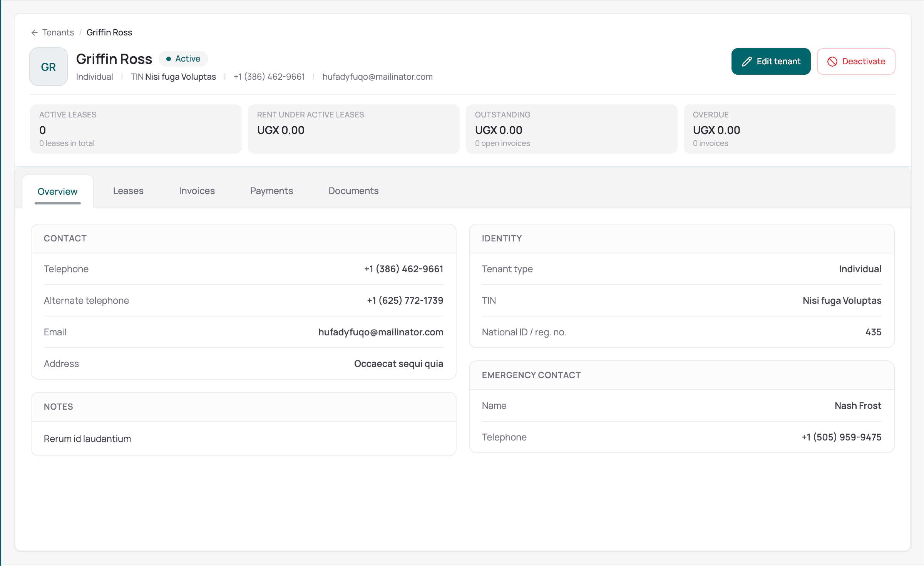Open the Documents tab
The width and height of the screenshot is (924, 566).
pos(353,191)
